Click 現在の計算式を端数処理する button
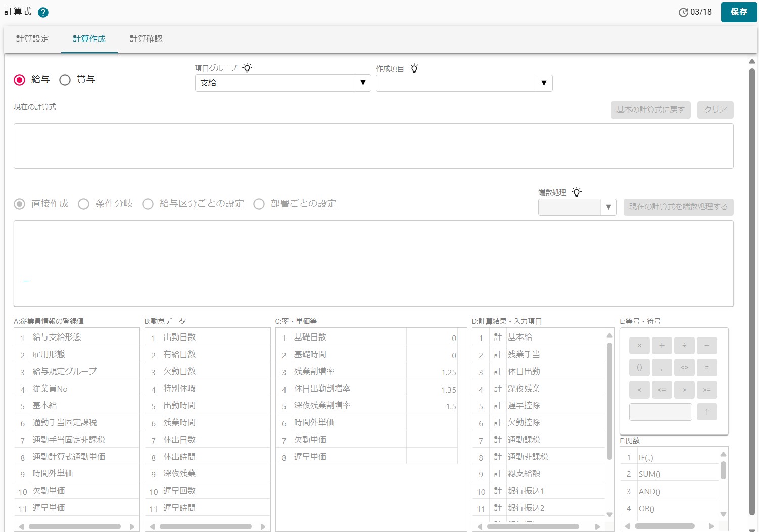 tap(679, 207)
